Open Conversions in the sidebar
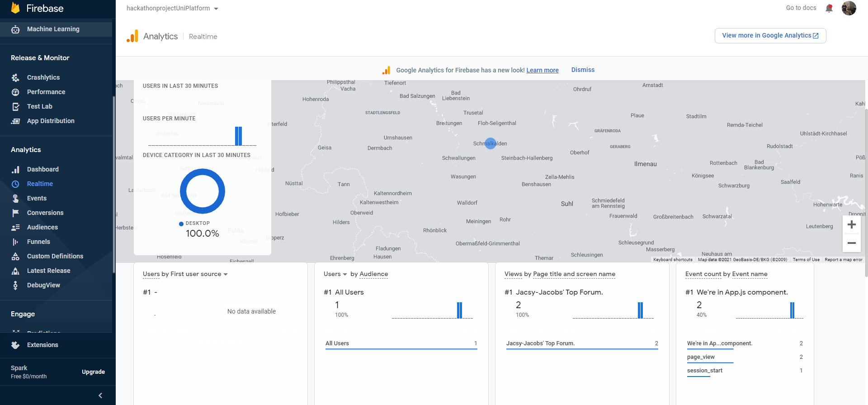868x405 pixels. (45, 213)
